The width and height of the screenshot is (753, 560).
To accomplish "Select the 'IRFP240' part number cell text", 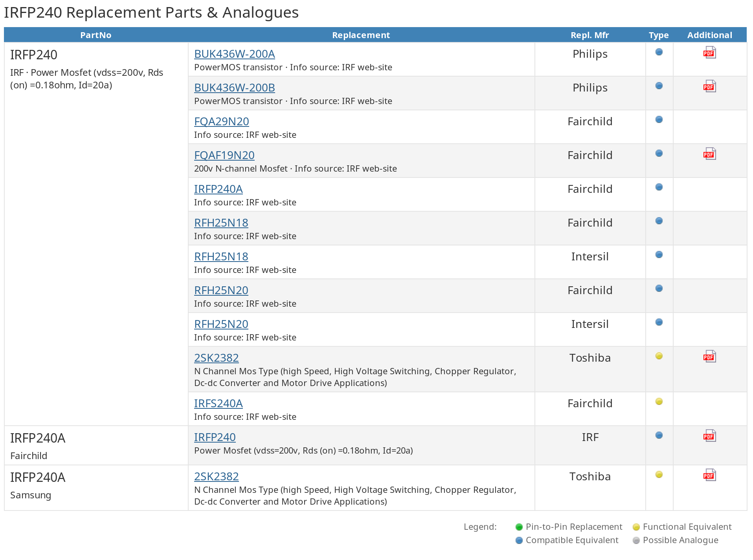I will (x=34, y=55).
